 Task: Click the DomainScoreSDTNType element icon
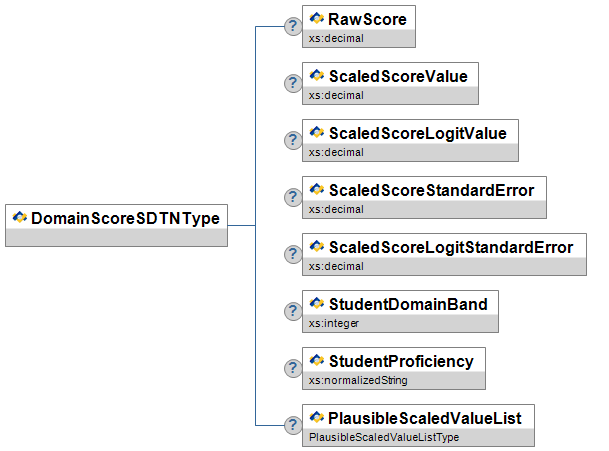tap(20, 217)
